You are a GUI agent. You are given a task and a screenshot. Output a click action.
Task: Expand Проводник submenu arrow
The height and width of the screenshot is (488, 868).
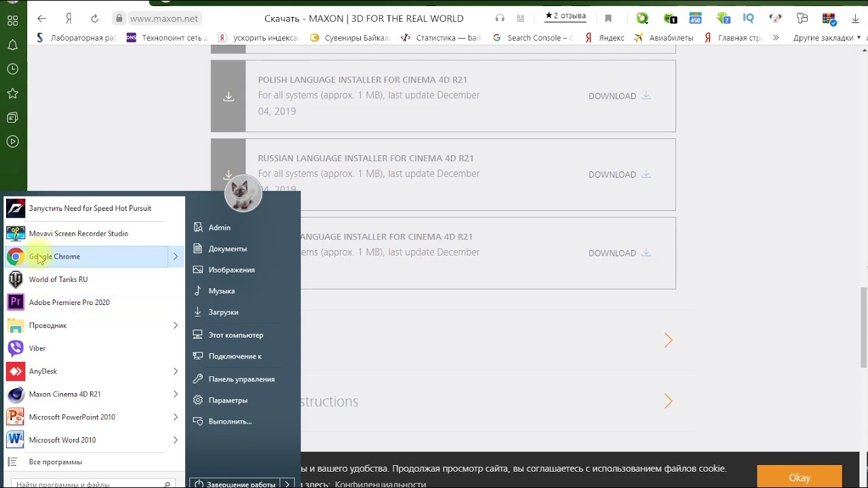176,325
